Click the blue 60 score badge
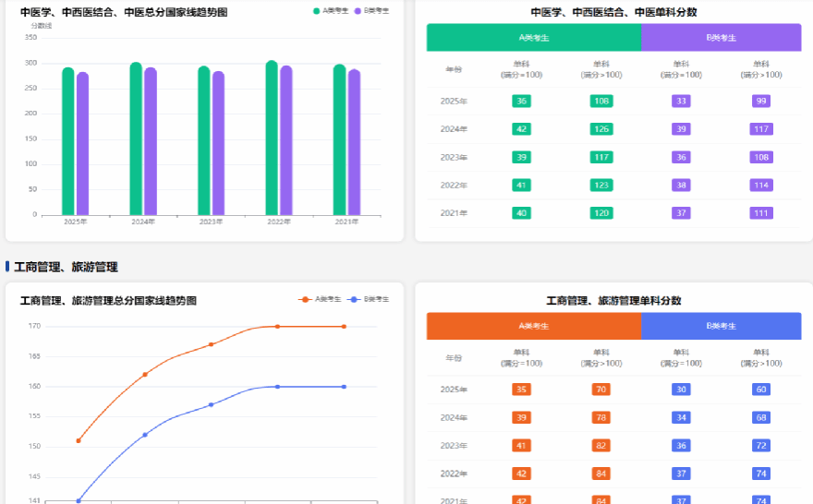This screenshot has width=813, height=504. click(761, 390)
